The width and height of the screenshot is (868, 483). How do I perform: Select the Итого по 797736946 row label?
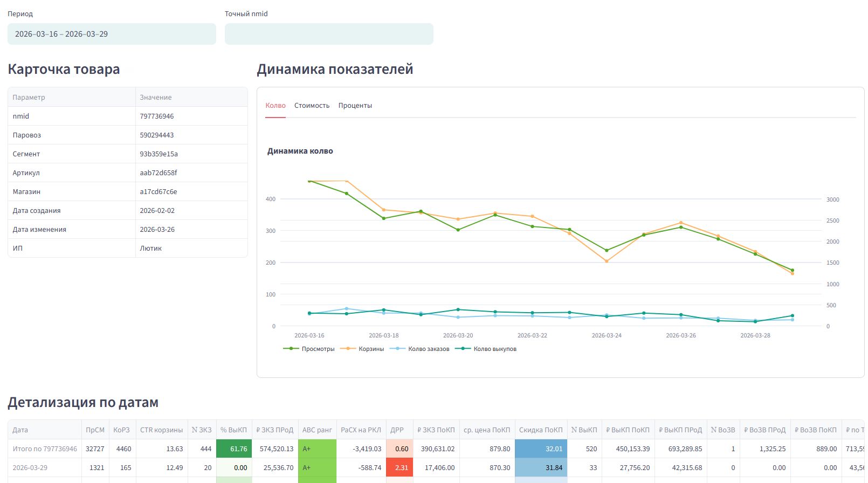[x=45, y=448]
